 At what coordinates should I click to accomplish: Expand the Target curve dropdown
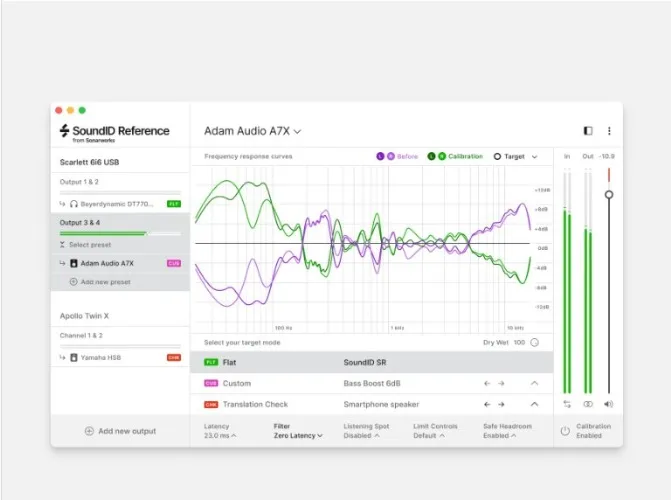pyautogui.click(x=534, y=157)
